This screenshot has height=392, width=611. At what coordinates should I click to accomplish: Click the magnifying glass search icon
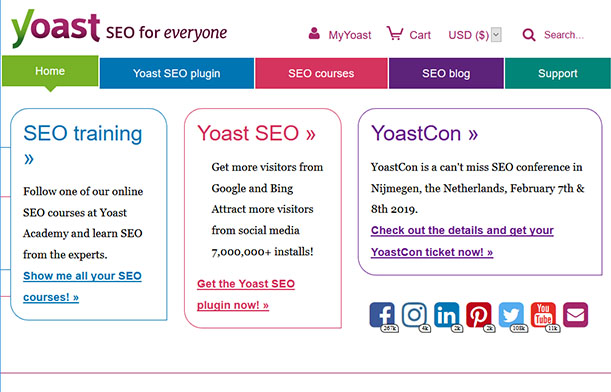pyautogui.click(x=529, y=35)
